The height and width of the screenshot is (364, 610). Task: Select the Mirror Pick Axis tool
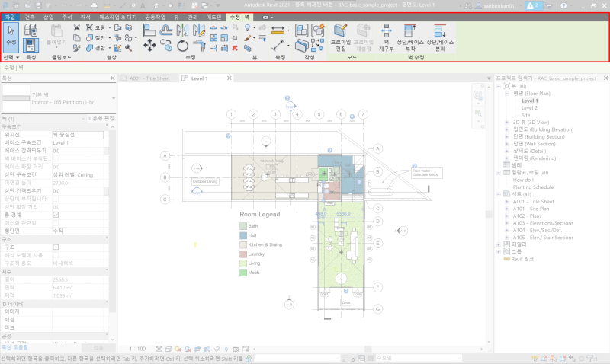pyautogui.click(x=182, y=30)
